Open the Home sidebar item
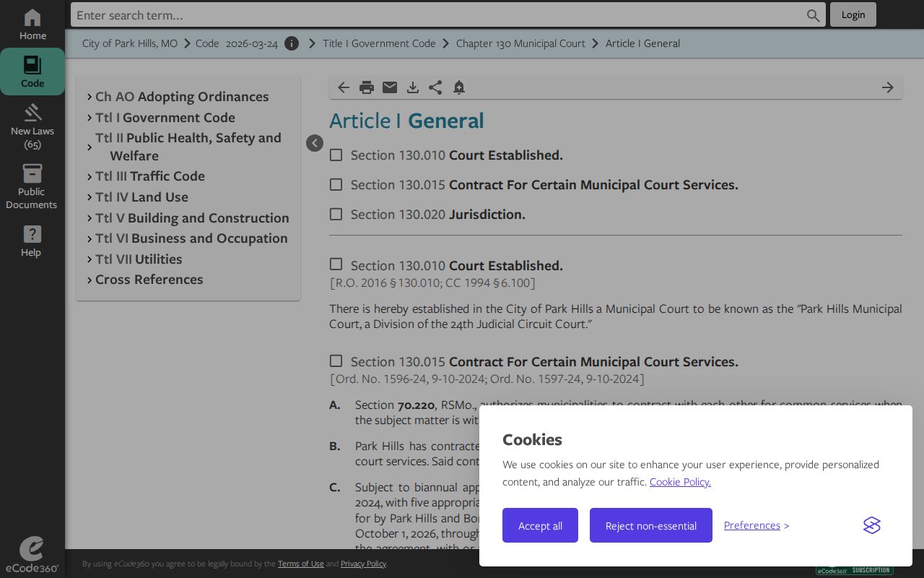924x578 pixels. point(32,25)
